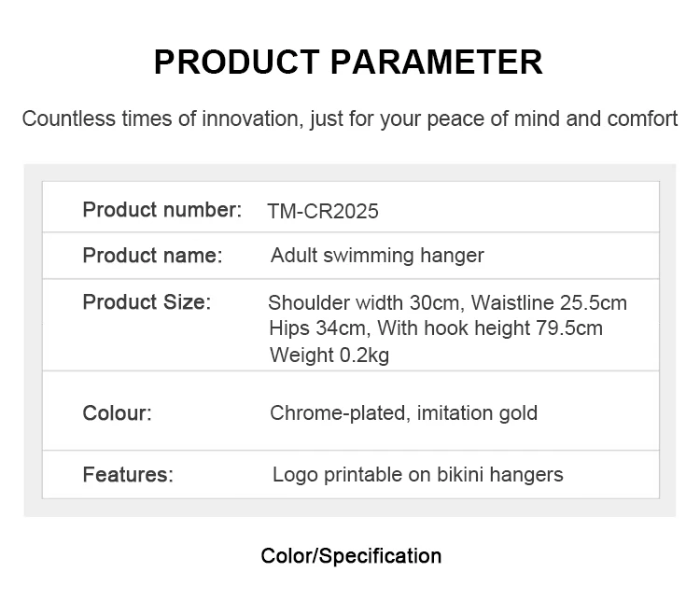Click the 'Hips 34cm' measurement
Screen dimensions: 700x600
(x=316, y=328)
